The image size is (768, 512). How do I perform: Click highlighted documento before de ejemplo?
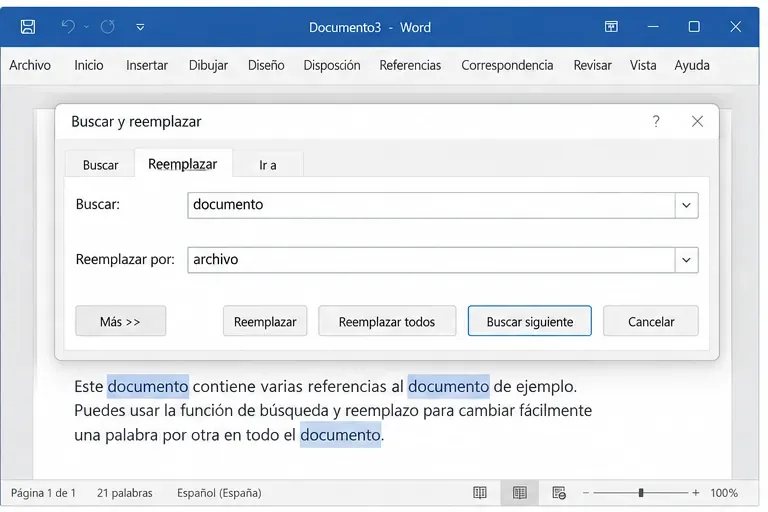(449, 387)
